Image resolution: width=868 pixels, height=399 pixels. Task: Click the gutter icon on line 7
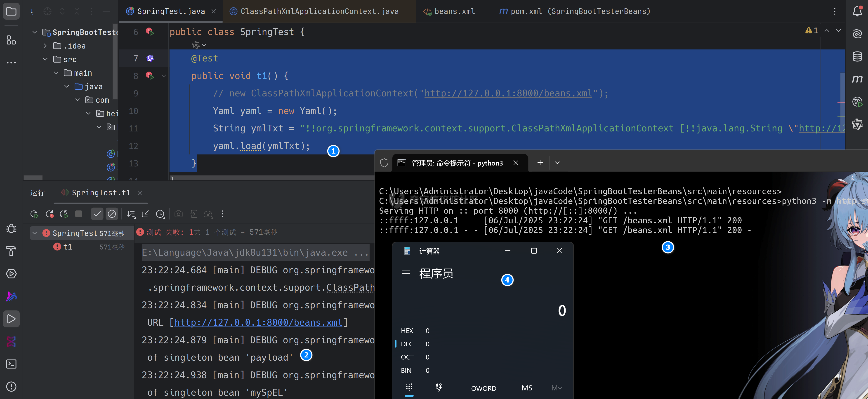coord(150,58)
